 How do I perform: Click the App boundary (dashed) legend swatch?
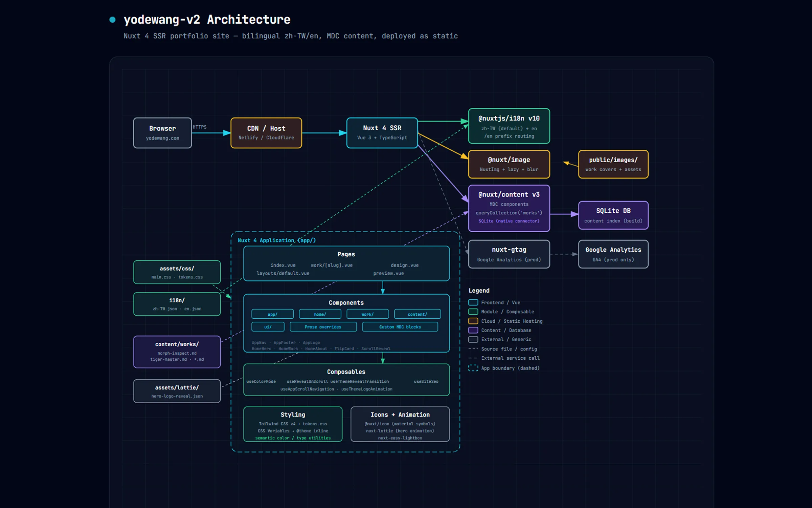click(x=473, y=368)
